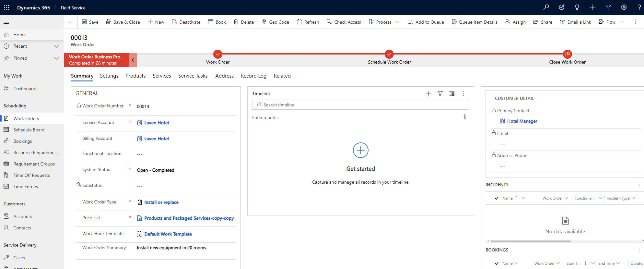Click Save & Close in command bar
This screenshot has height=269, width=644.
click(123, 22)
